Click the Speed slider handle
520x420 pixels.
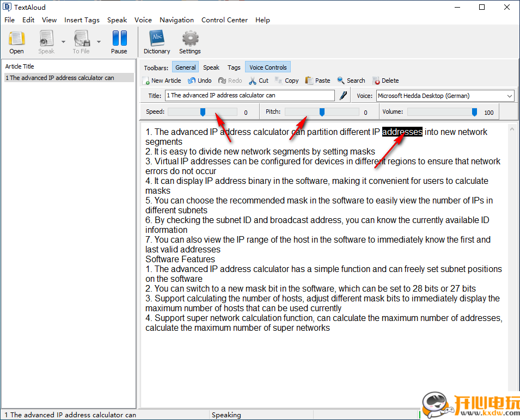click(203, 112)
